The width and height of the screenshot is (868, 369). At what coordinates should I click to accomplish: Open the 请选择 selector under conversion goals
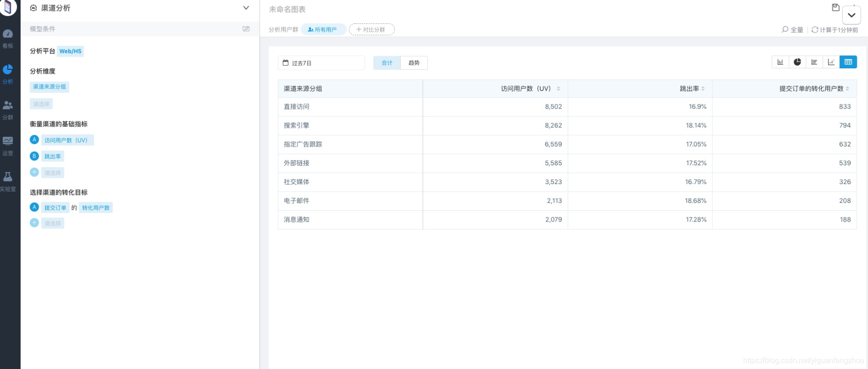click(x=52, y=223)
